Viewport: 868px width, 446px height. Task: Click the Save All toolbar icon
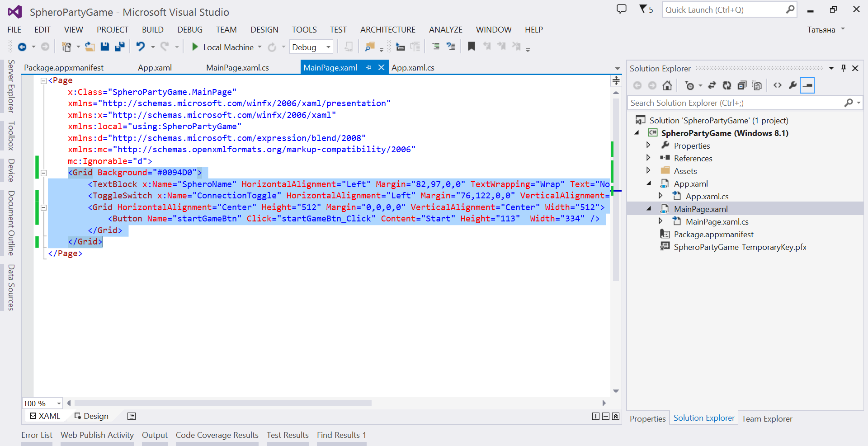[x=120, y=47]
